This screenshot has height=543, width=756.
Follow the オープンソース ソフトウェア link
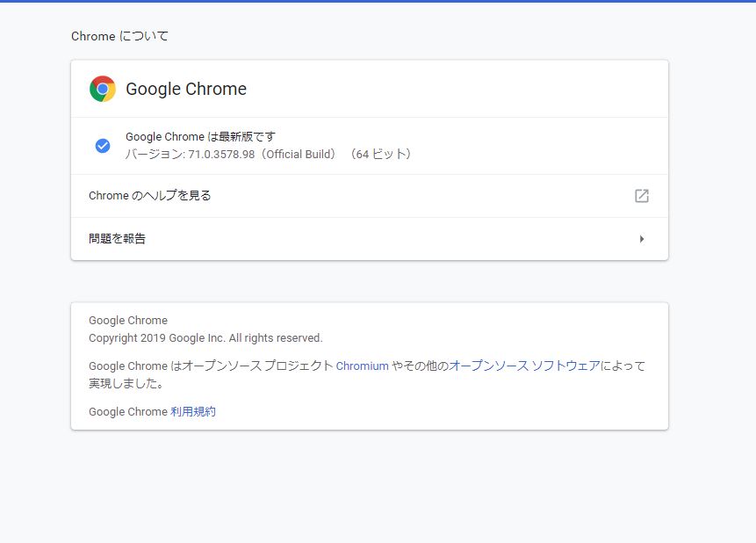click(524, 366)
